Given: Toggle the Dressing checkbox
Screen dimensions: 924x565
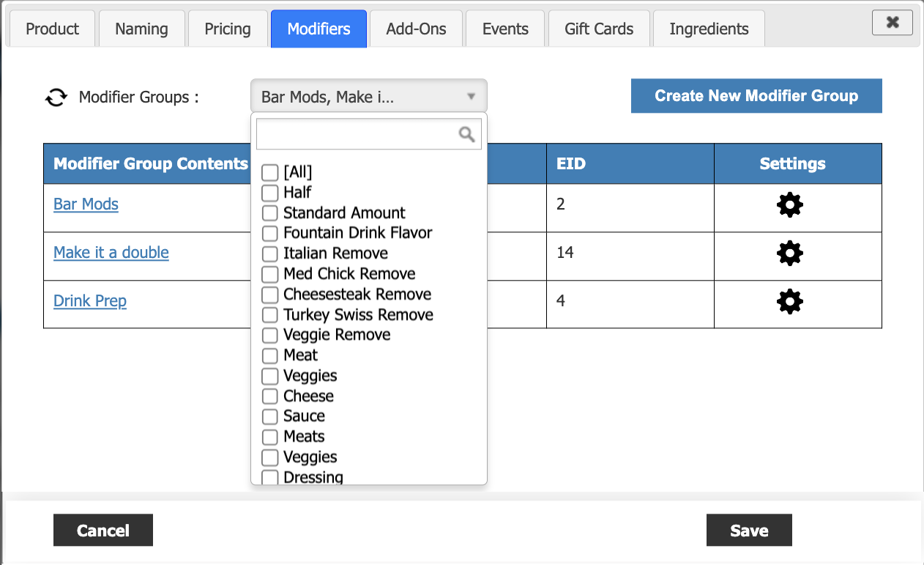Looking at the screenshot, I should [270, 477].
